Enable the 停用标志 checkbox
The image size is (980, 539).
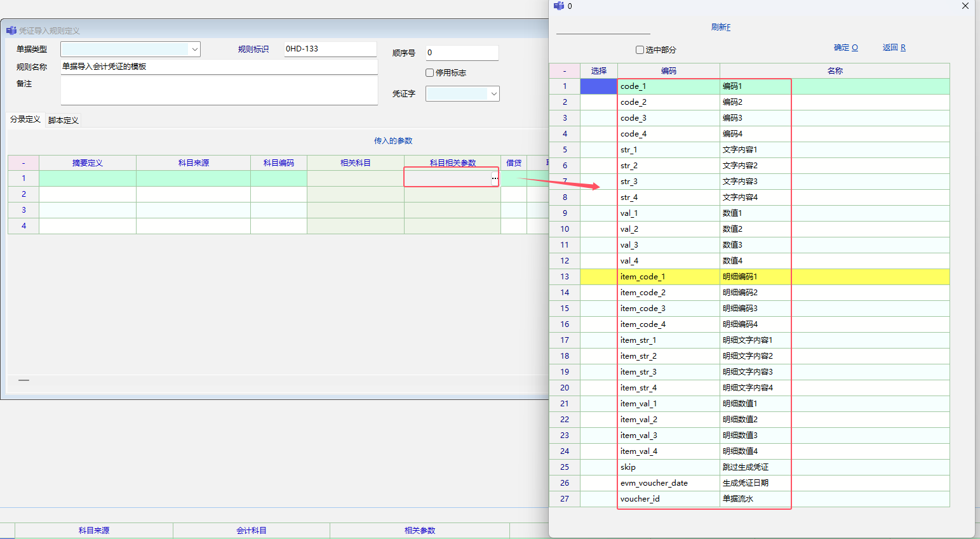[430, 73]
